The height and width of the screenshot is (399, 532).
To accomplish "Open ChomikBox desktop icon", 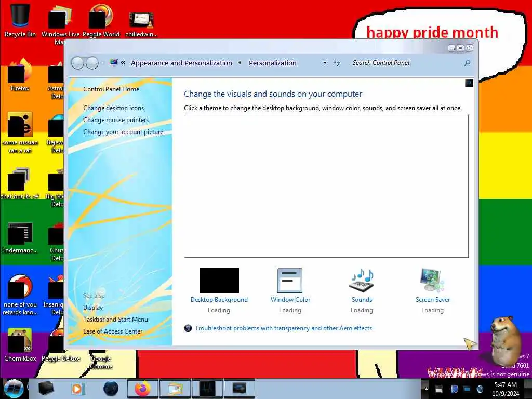I will coord(20,345).
